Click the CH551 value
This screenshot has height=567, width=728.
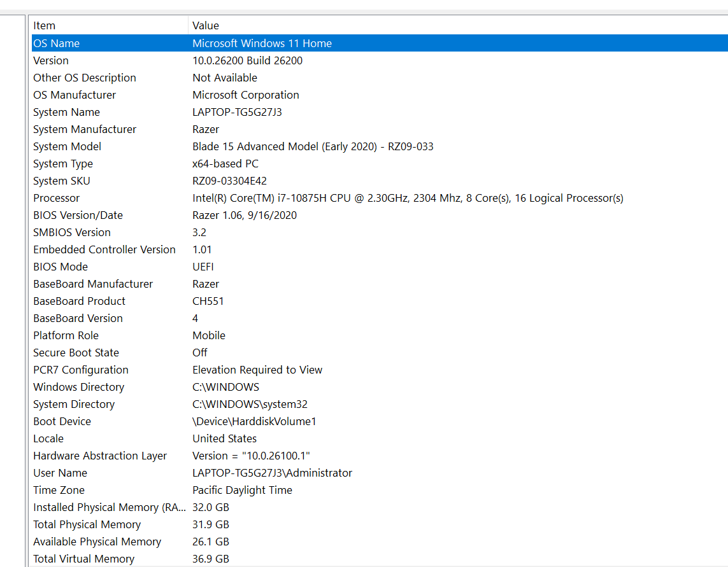(x=208, y=300)
